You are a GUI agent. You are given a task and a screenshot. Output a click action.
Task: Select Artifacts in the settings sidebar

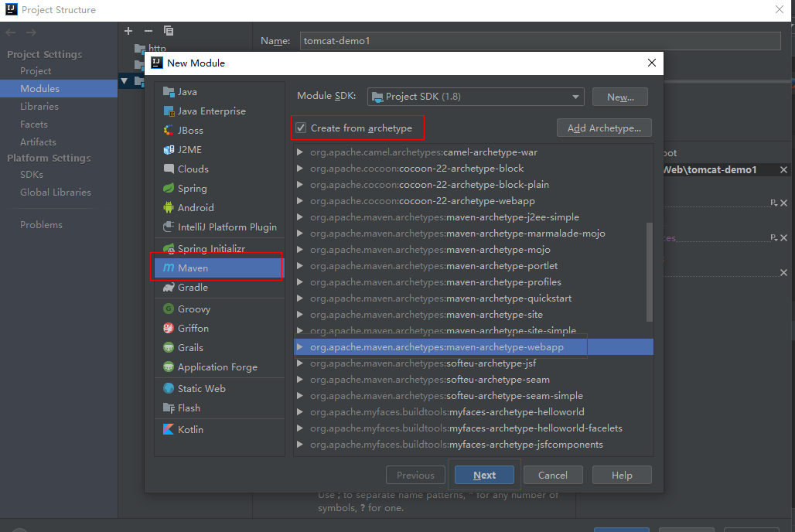[38, 142]
